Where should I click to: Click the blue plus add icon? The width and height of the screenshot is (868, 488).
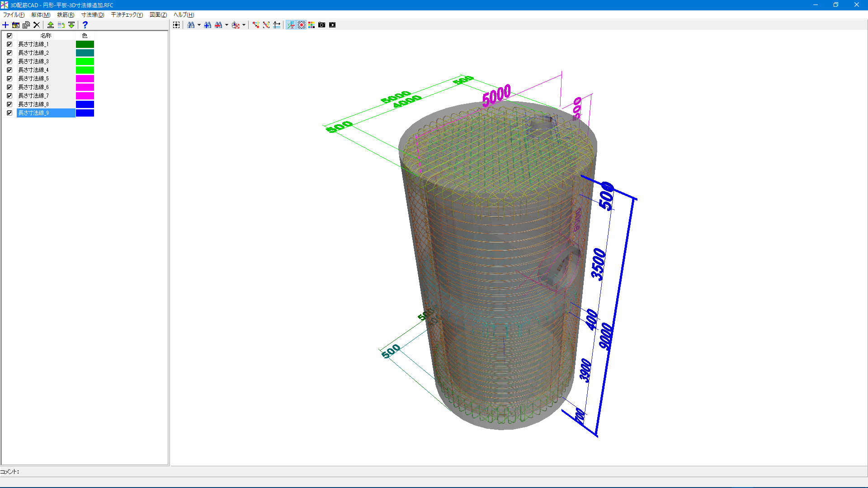pyautogui.click(x=5, y=25)
